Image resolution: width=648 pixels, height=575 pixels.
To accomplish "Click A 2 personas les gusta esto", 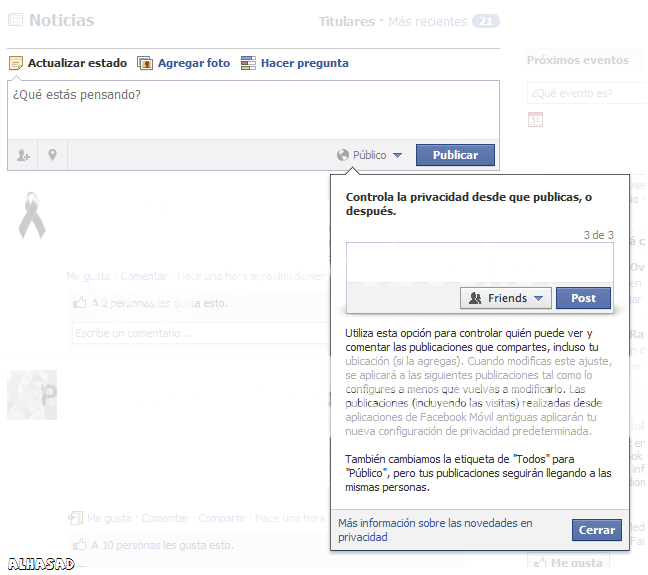I will [160, 303].
